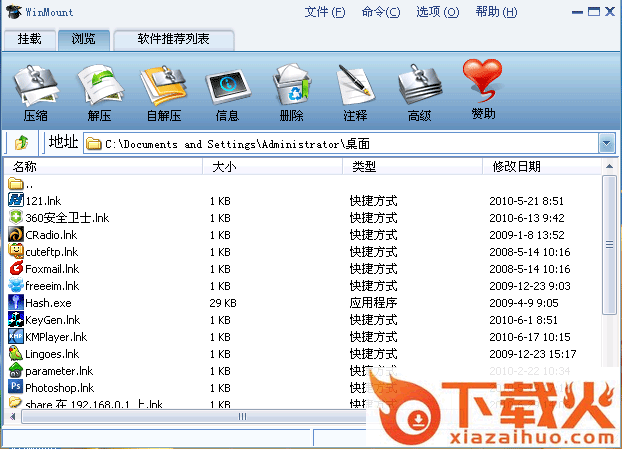Select the Lingoes.lnk parrot icon
This screenshot has height=449, width=622.
pos(16,353)
